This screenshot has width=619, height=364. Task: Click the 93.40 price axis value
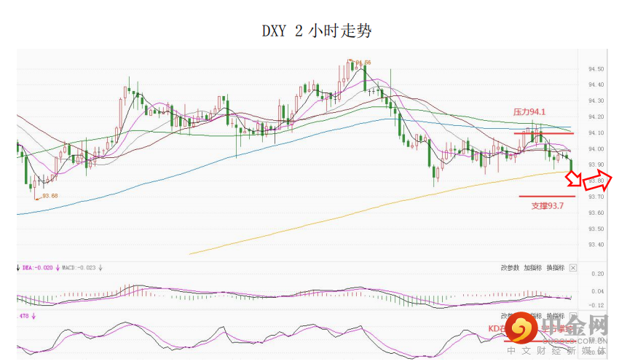coord(596,245)
